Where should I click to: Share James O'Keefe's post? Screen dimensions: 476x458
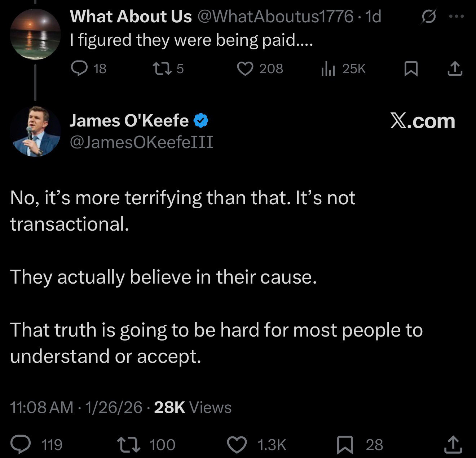click(x=453, y=444)
